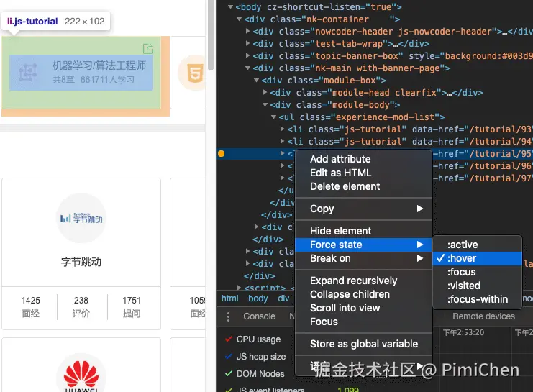Image resolution: width=533 pixels, height=392 pixels.
Task: Toggle the JS event listeners checkbox
Action: (229, 389)
